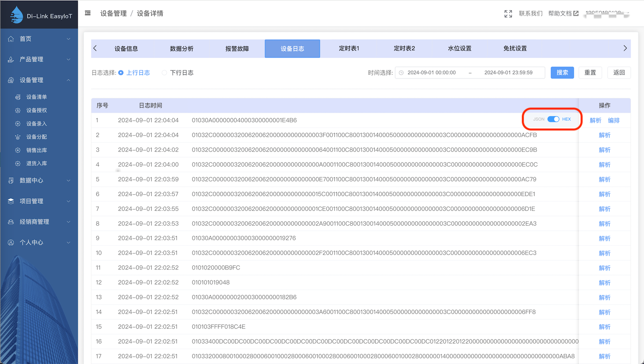
Task: Click the 设备管理 gear icon
Action: pyautogui.click(x=11, y=80)
